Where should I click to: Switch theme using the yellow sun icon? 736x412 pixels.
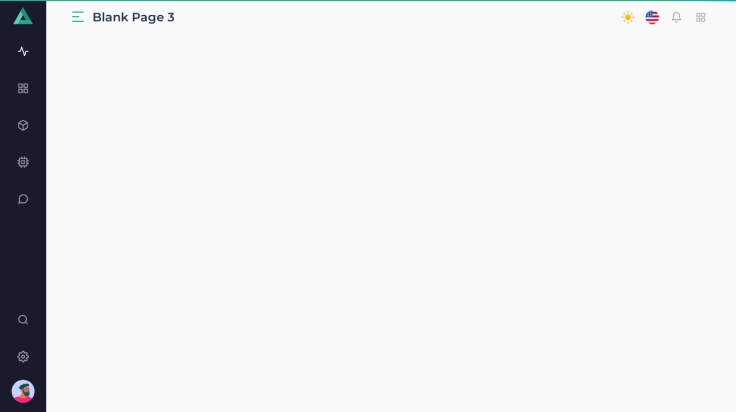pyautogui.click(x=628, y=17)
